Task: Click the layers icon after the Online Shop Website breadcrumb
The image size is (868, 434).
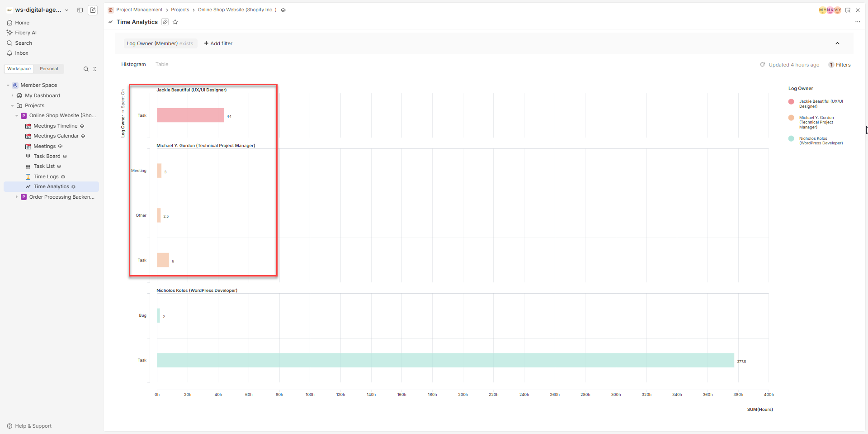Action: tap(283, 10)
